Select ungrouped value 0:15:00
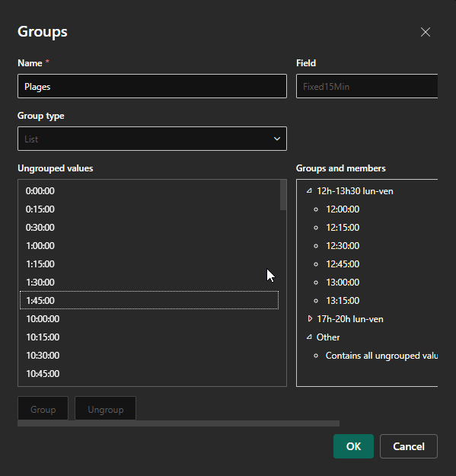The image size is (456, 476). 149,209
